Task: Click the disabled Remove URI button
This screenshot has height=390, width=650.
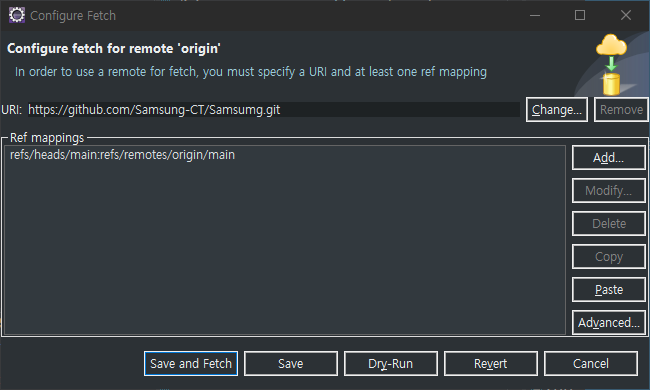Action: pyautogui.click(x=621, y=110)
